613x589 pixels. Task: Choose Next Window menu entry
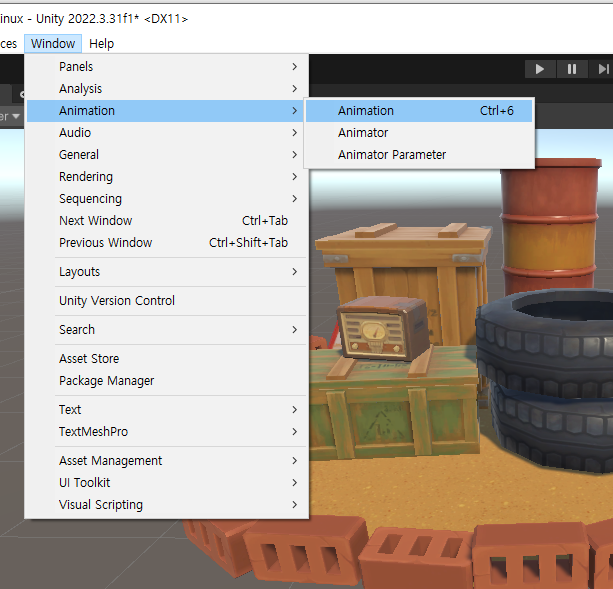166,220
